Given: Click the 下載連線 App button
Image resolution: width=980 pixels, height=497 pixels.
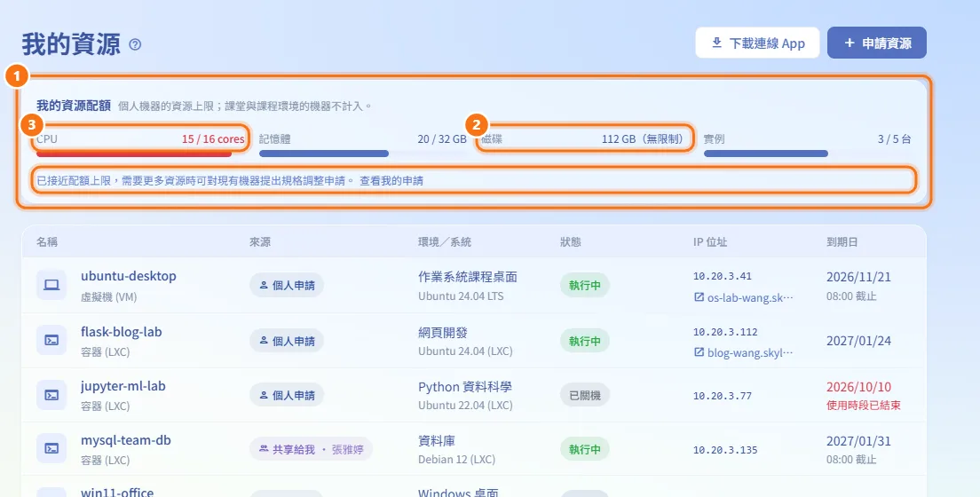Looking at the screenshot, I should click(x=757, y=43).
